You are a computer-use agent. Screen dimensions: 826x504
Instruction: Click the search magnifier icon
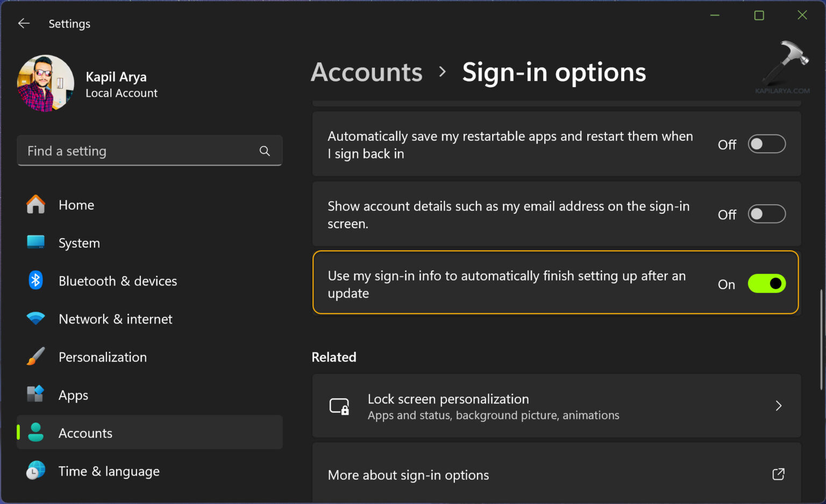265,151
